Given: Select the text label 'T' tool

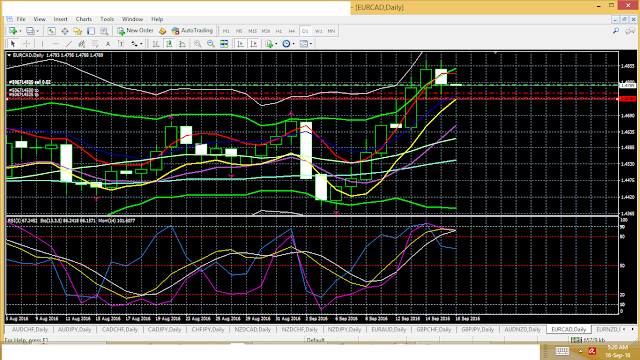Looking at the screenshot, I should click(121, 44).
